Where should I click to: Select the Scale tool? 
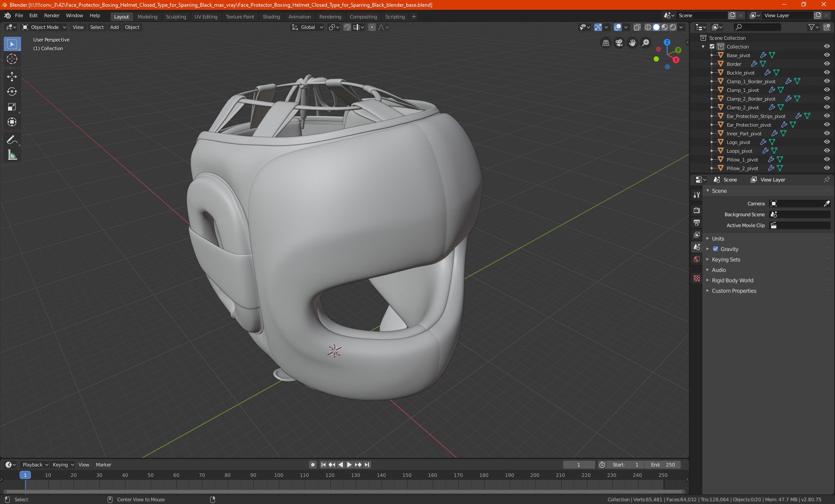[x=12, y=107]
